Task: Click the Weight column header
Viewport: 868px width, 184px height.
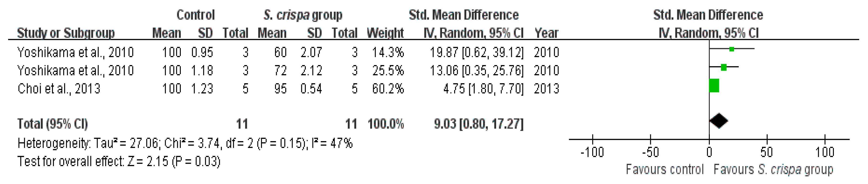Action: click(385, 33)
